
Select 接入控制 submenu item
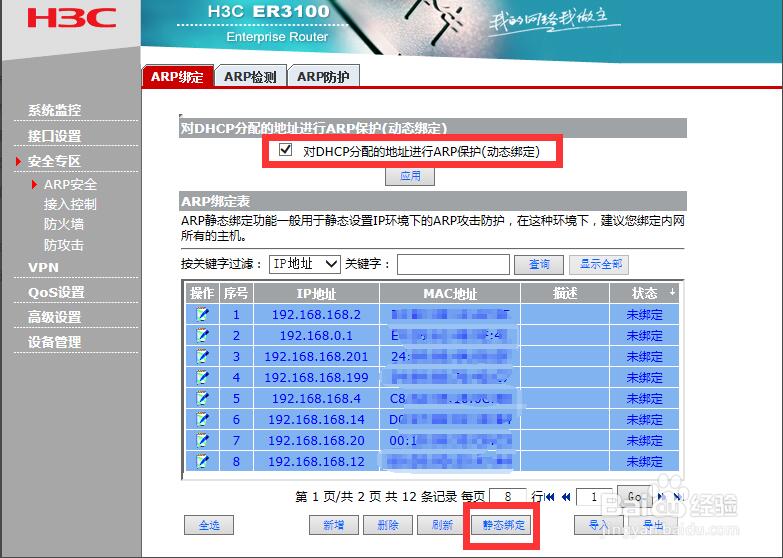tap(70, 204)
